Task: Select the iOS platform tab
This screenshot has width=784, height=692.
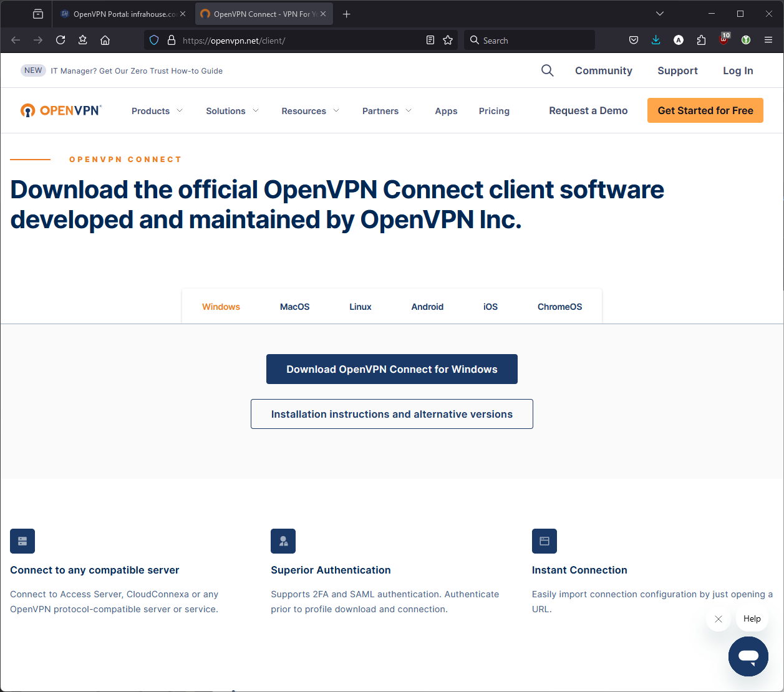Action: pos(490,307)
